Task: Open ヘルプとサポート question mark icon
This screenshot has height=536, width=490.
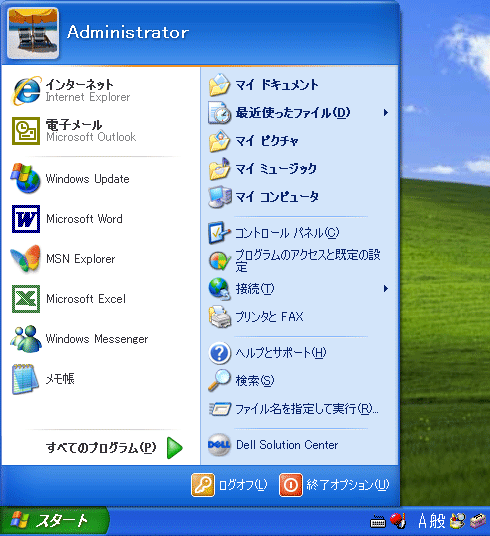Action: (x=219, y=353)
